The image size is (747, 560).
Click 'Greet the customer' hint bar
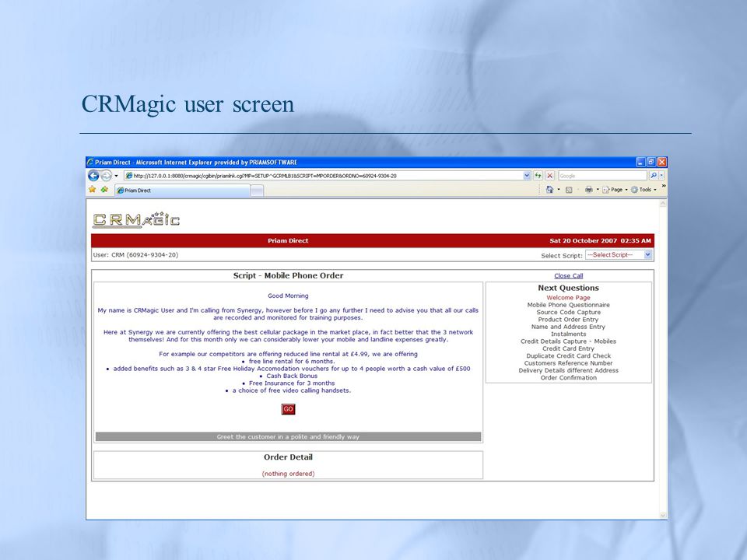click(x=288, y=436)
